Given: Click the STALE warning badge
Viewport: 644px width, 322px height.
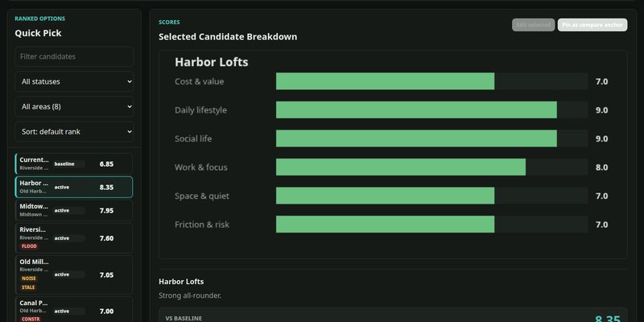Looking at the screenshot, I should 28,287.
